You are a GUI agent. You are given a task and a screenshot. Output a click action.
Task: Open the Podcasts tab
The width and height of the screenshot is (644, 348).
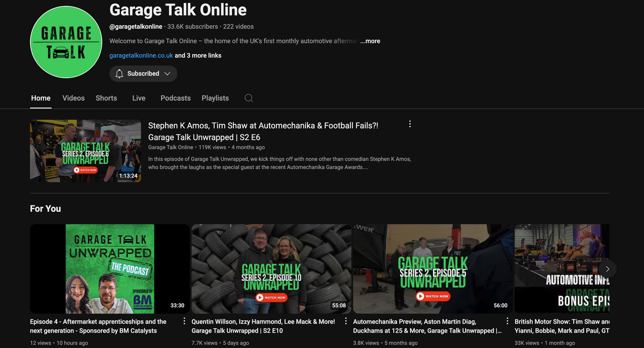175,98
